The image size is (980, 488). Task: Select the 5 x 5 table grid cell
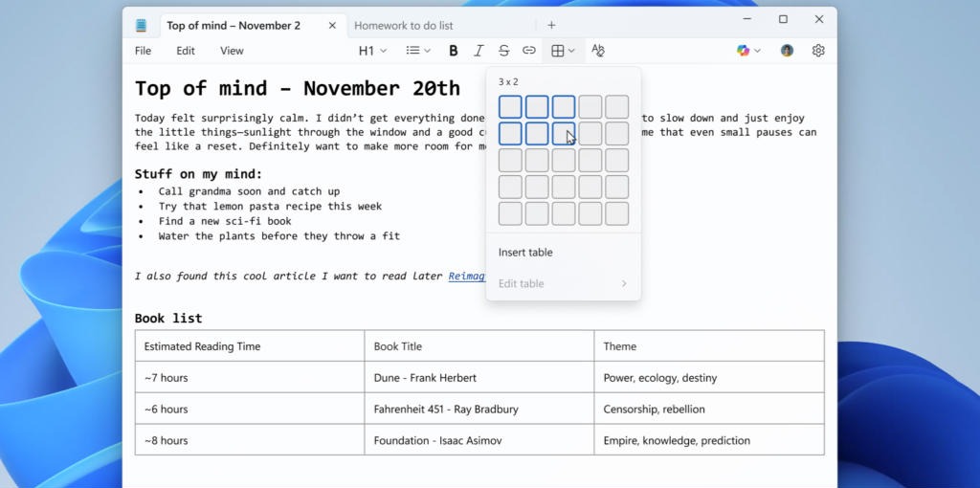pyautogui.click(x=617, y=213)
